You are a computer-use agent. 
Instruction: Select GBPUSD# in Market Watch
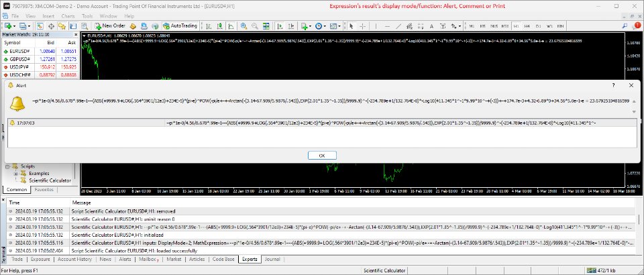pyautogui.click(x=39, y=59)
